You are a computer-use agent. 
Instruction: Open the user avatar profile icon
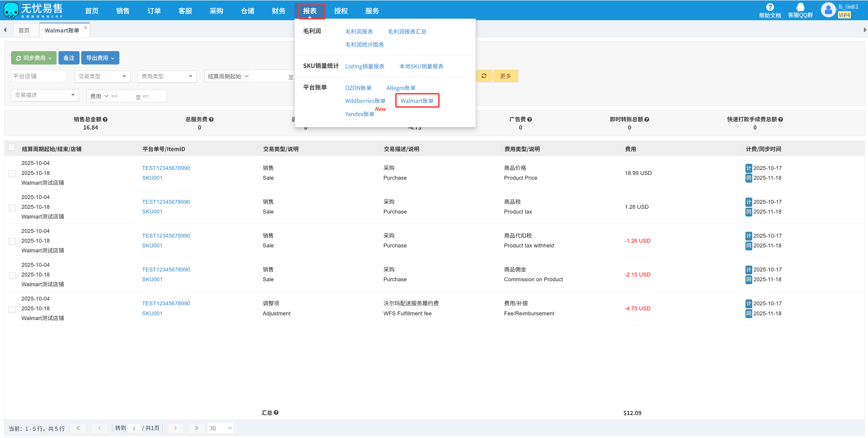pos(828,10)
